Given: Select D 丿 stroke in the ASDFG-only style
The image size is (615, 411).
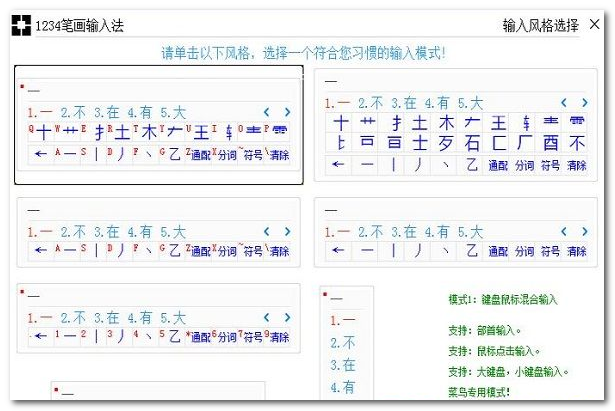Looking at the screenshot, I should pos(120,251).
